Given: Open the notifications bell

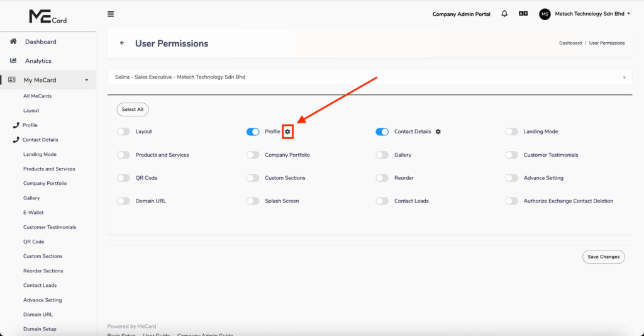Looking at the screenshot, I should click(504, 14).
